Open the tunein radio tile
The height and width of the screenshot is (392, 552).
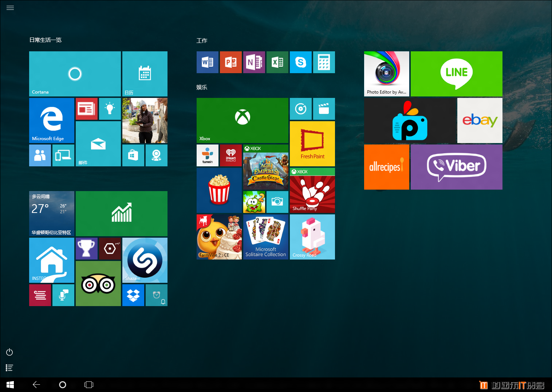click(208, 155)
